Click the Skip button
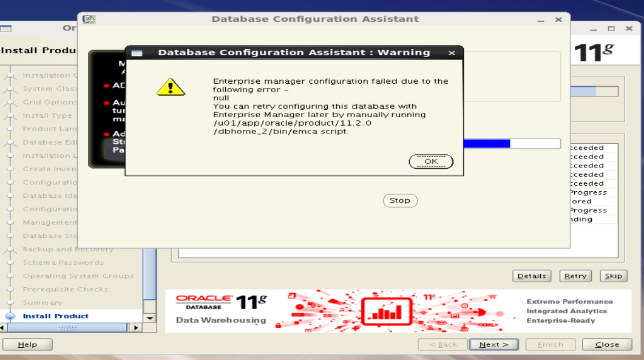Viewport: 644px width, 360px height. click(614, 276)
